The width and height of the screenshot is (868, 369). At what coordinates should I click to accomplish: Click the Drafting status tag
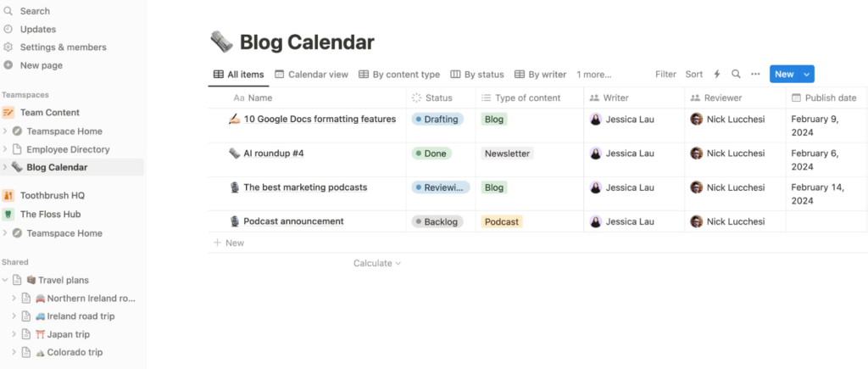(x=437, y=120)
